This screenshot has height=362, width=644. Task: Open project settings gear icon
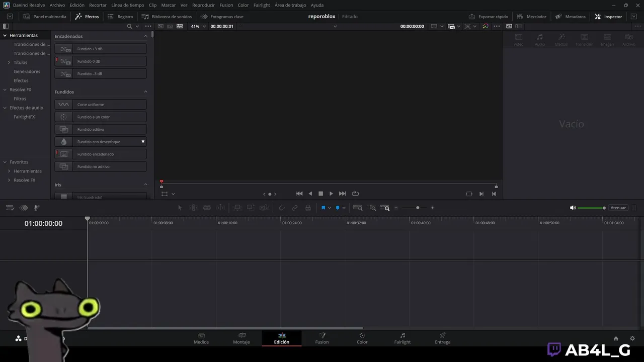632,338
